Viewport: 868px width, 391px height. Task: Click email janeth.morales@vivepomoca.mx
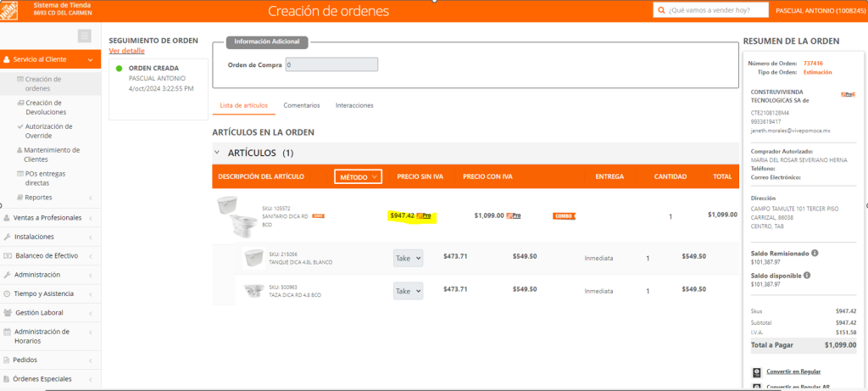[x=791, y=131]
